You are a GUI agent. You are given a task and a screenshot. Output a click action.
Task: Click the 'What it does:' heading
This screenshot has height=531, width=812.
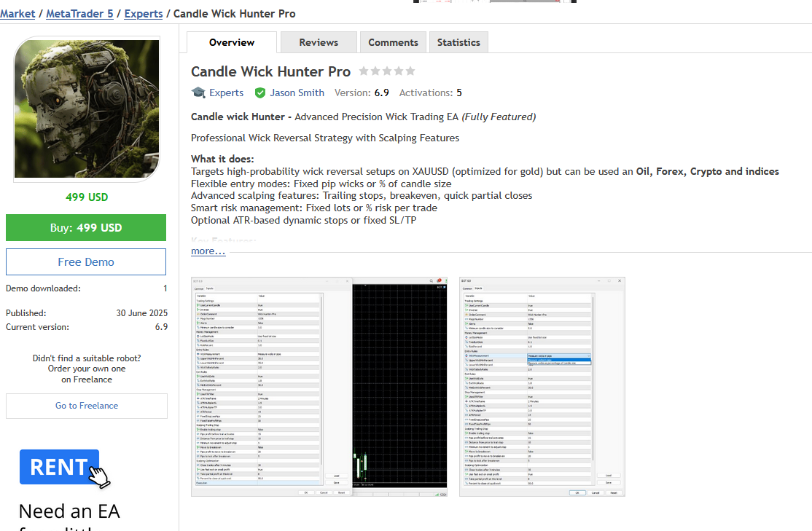click(x=222, y=159)
